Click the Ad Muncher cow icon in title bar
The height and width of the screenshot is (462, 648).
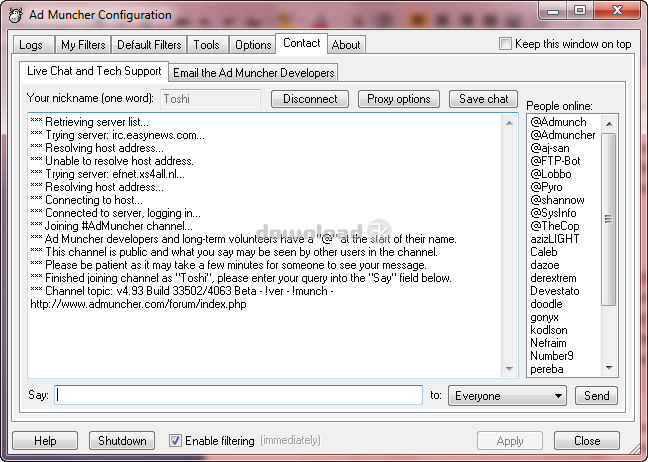click(15, 15)
